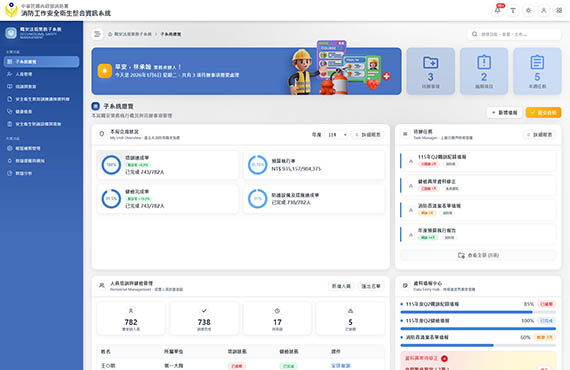Open the 年度 114 dropdown
The width and height of the screenshot is (570, 370).
337,135
